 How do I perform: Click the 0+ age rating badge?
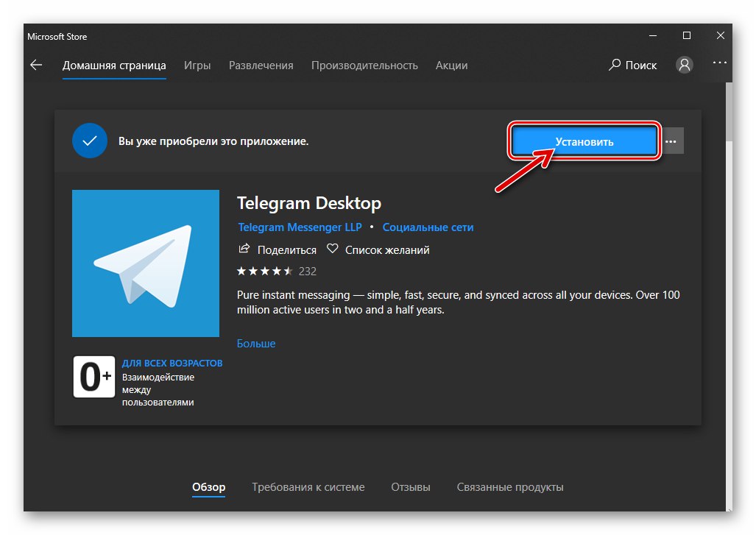(94, 377)
